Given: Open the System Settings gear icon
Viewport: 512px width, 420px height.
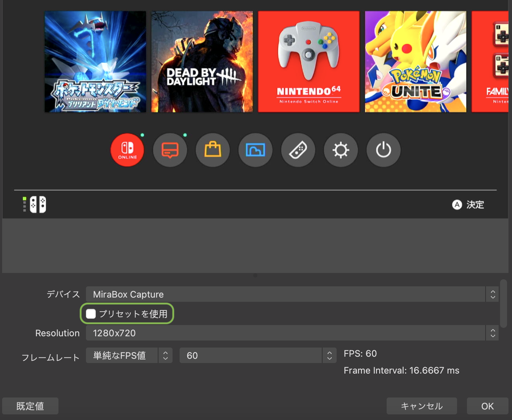Looking at the screenshot, I should click(341, 150).
